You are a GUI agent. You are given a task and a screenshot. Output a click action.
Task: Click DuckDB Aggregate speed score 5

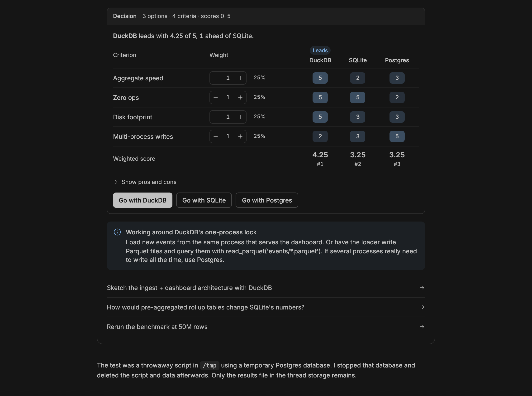[320, 78]
